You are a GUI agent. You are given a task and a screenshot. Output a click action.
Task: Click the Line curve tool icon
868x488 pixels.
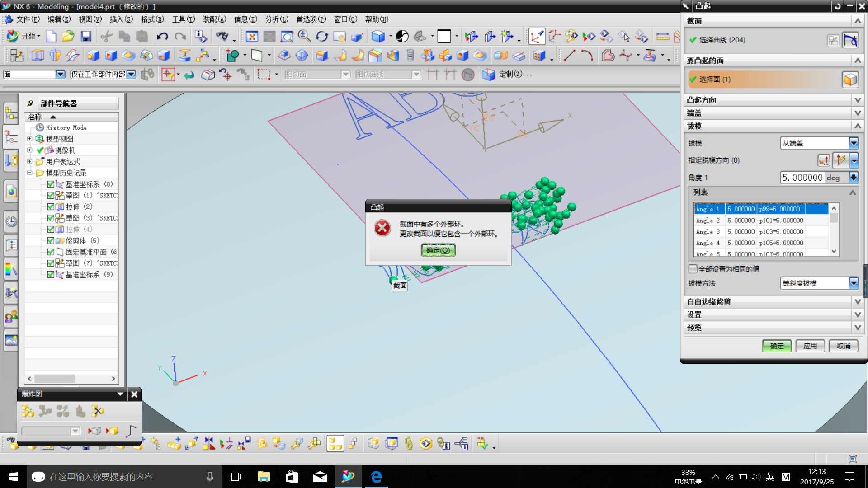[569, 56]
